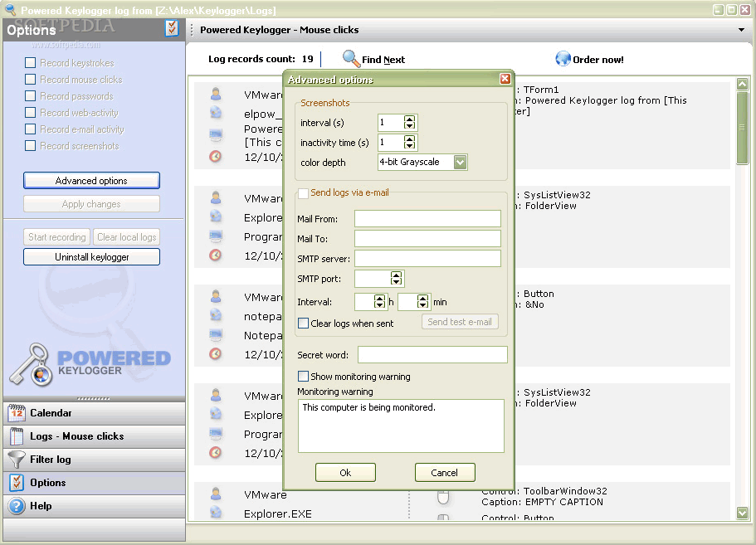Check Record e-mail activity option
This screenshot has width=756, height=545.
point(31,129)
